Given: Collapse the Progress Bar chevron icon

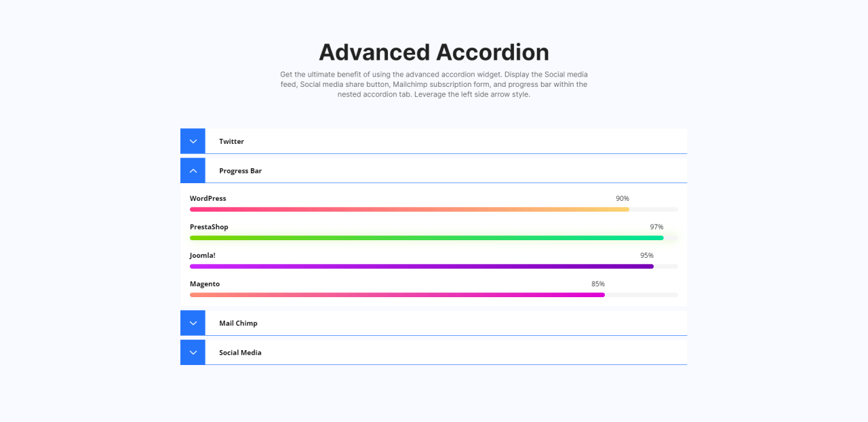Looking at the screenshot, I should coord(193,171).
